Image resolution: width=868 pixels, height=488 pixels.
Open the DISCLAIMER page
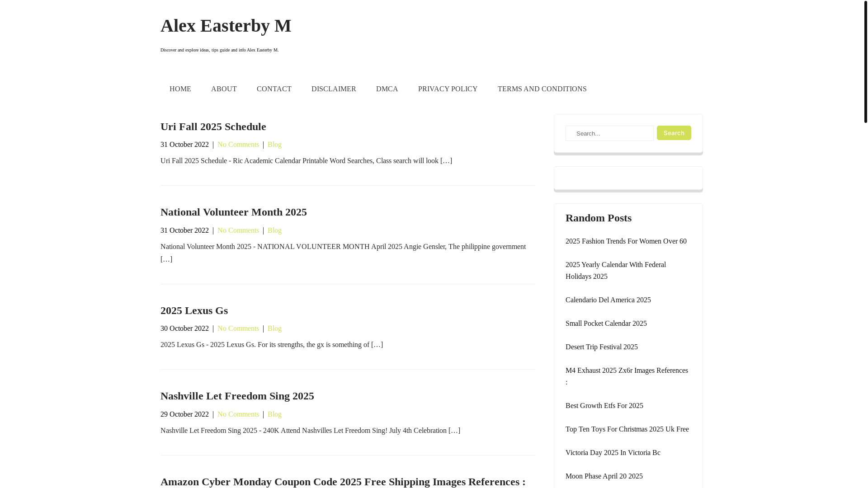pos(334,89)
